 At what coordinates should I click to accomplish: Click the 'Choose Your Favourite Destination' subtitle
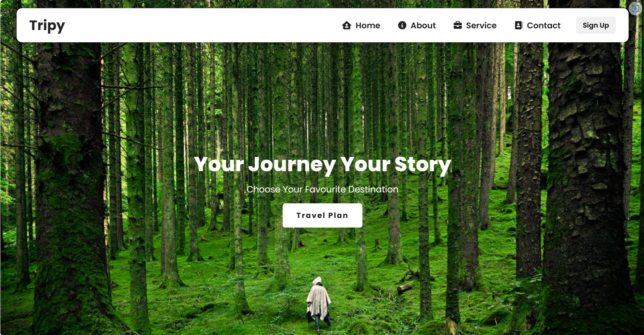pos(322,189)
